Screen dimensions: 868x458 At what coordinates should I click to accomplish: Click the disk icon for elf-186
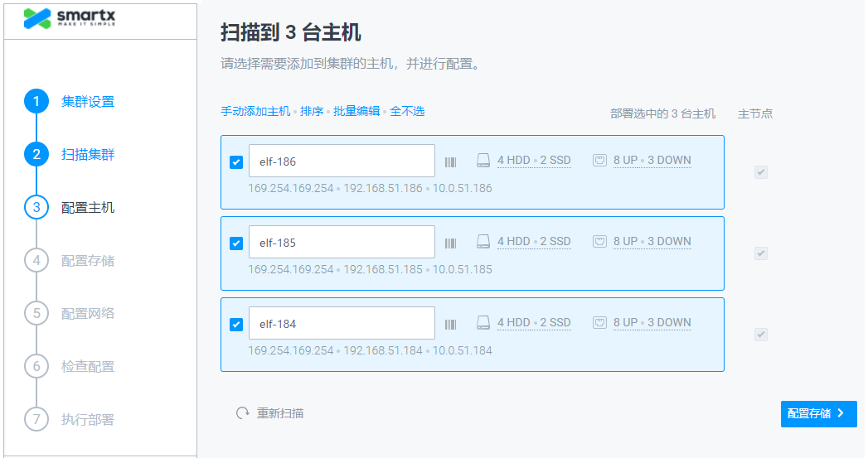tap(483, 161)
